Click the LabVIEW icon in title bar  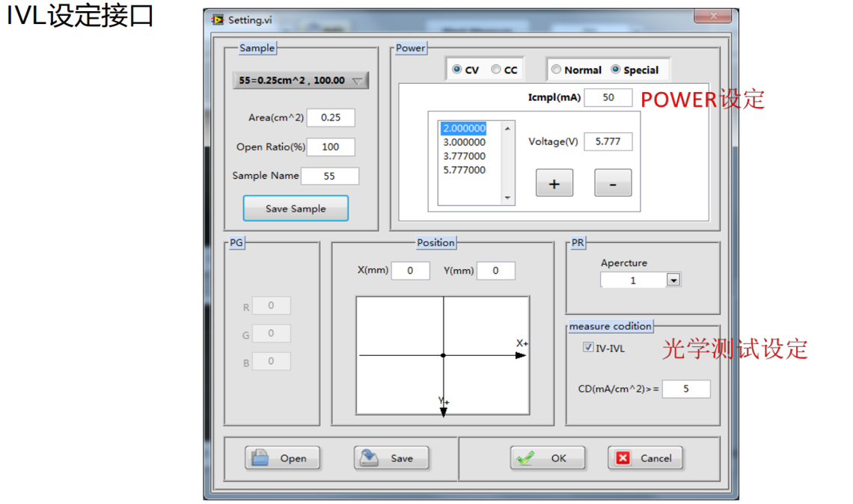(218, 19)
